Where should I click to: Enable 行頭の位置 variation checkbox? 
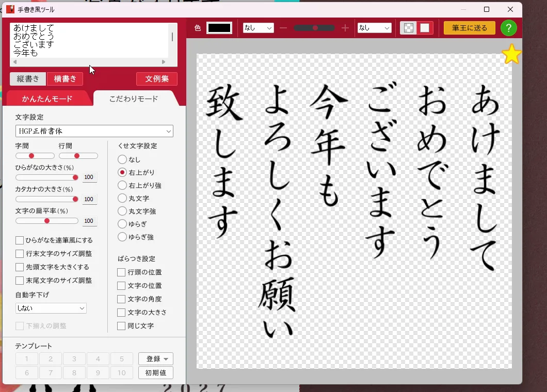(121, 272)
